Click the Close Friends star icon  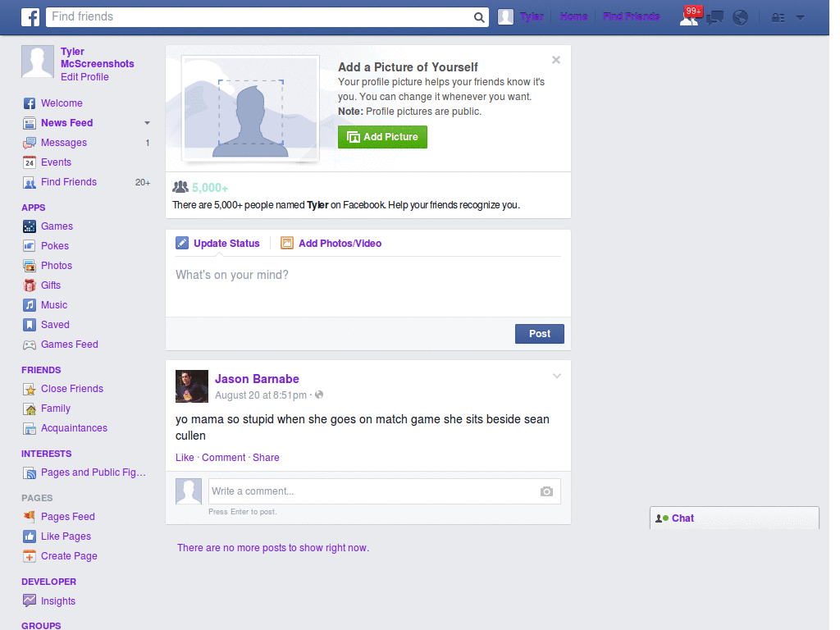(x=30, y=389)
